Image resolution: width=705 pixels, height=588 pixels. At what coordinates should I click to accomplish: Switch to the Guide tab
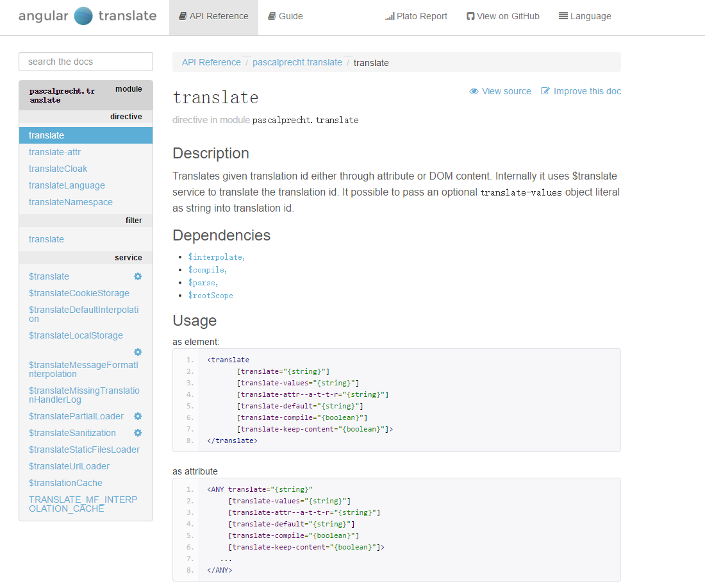click(285, 15)
